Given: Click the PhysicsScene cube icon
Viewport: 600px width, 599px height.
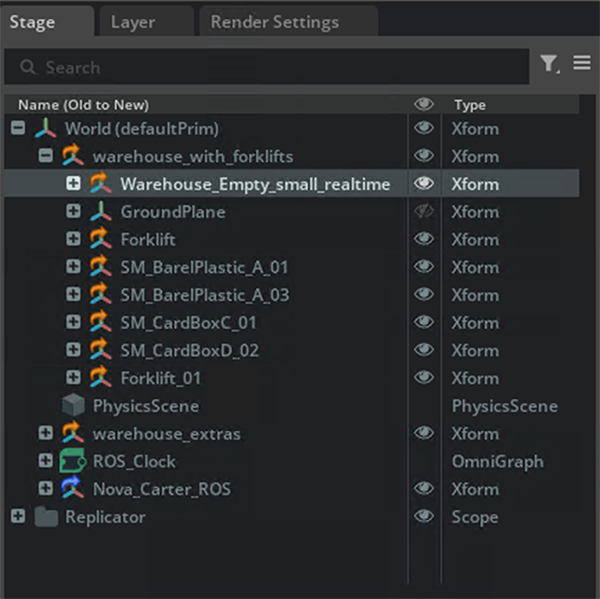Looking at the screenshot, I should coord(73,406).
